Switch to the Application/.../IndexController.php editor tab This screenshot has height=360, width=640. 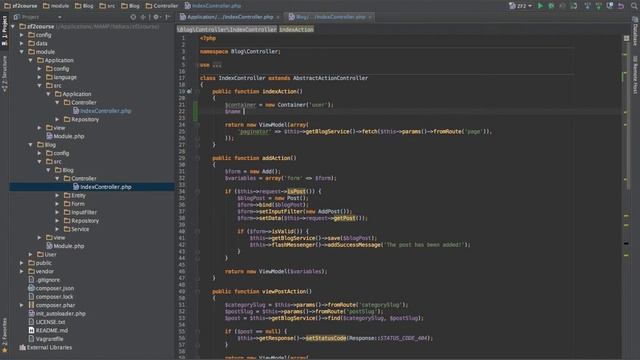click(230, 17)
